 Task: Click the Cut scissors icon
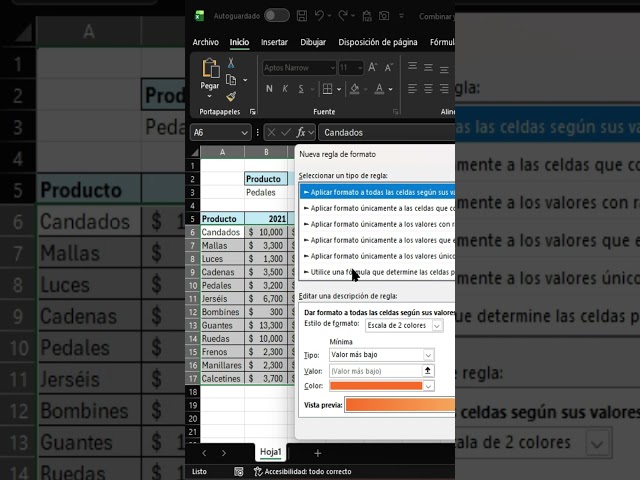[x=231, y=62]
